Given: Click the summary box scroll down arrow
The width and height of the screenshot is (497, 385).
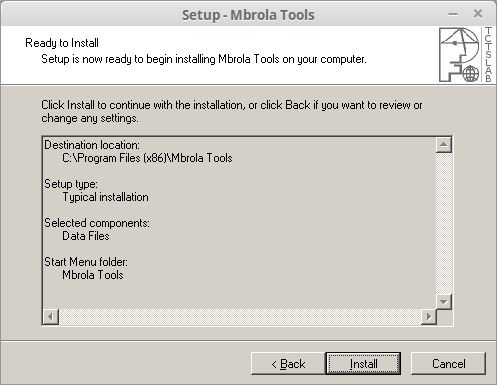Looking at the screenshot, I should pos(444,302).
